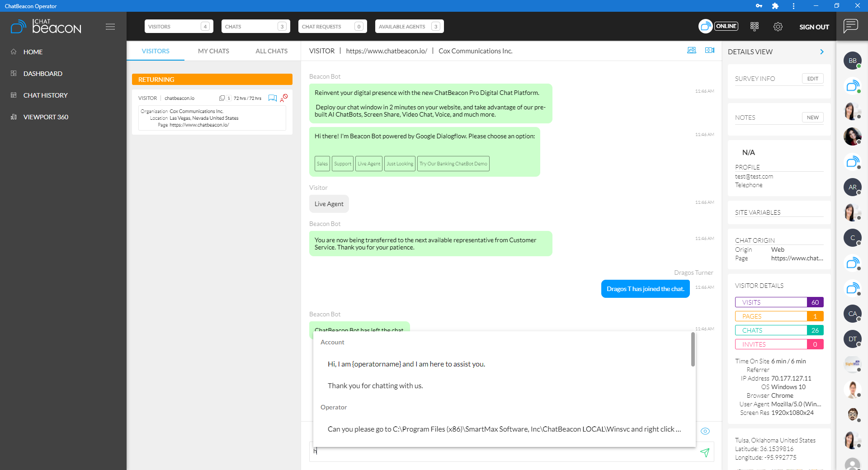Screen dimensions: 868x470
Task: Open the dial pad grid icon
Action: 755,27
